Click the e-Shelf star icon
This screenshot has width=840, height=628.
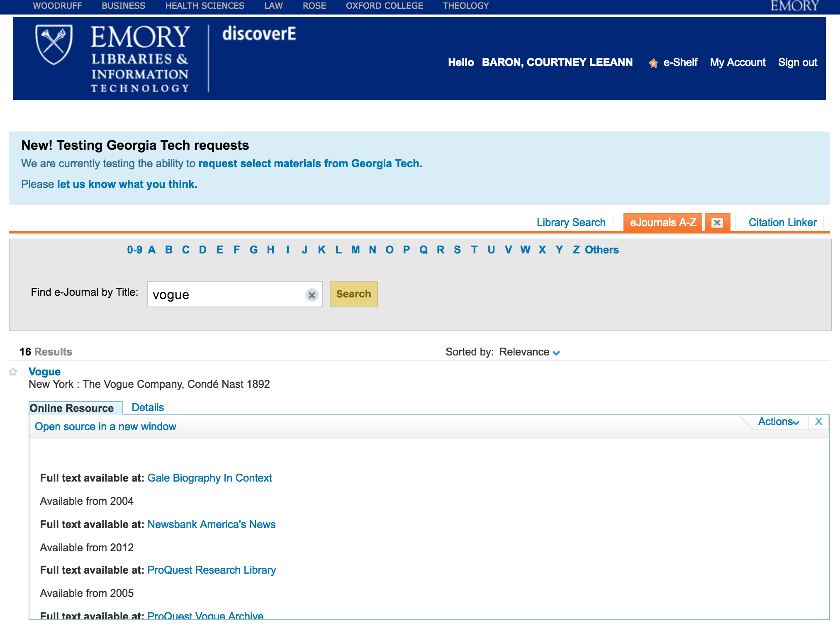(x=653, y=63)
